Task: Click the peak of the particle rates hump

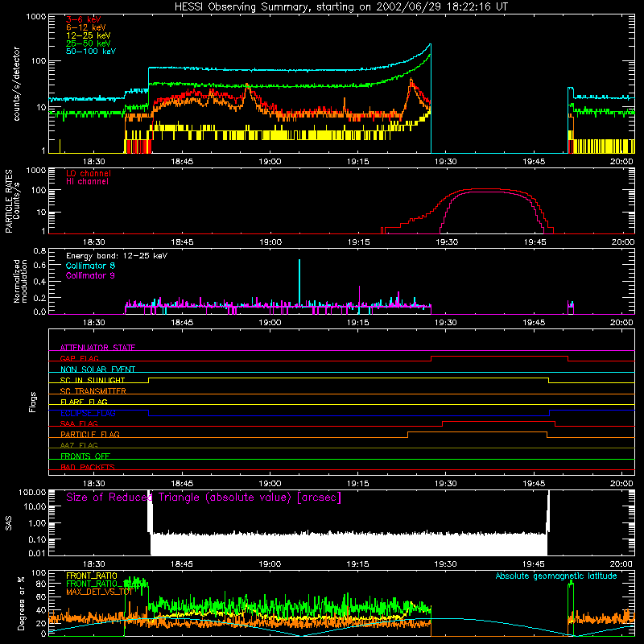Action: (485, 189)
